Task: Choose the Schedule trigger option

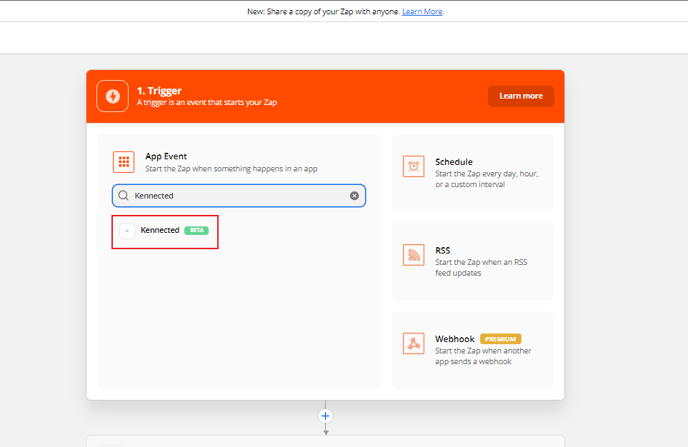Action: click(x=472, y=173)
